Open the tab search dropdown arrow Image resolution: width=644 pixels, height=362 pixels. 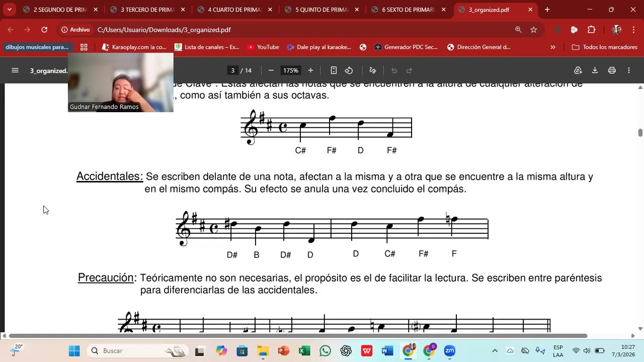9,10
